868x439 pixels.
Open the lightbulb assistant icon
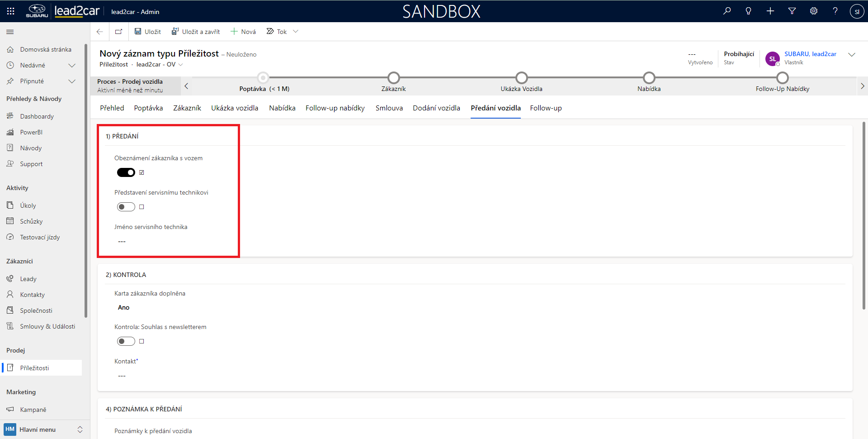(x=749, y=11)
